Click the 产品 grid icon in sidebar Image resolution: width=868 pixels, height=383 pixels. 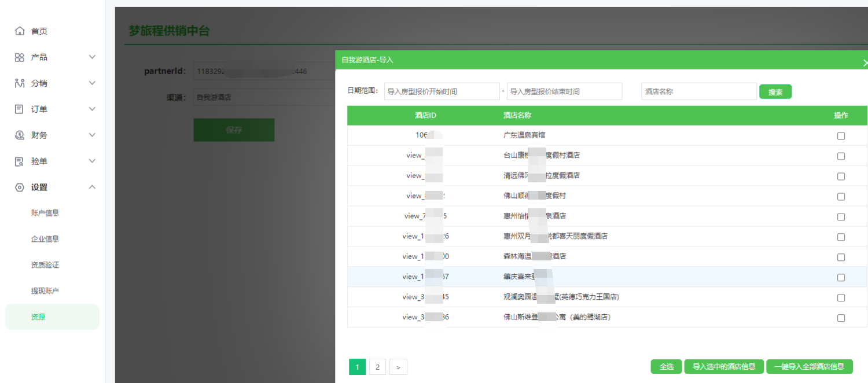tap(20, 57)
